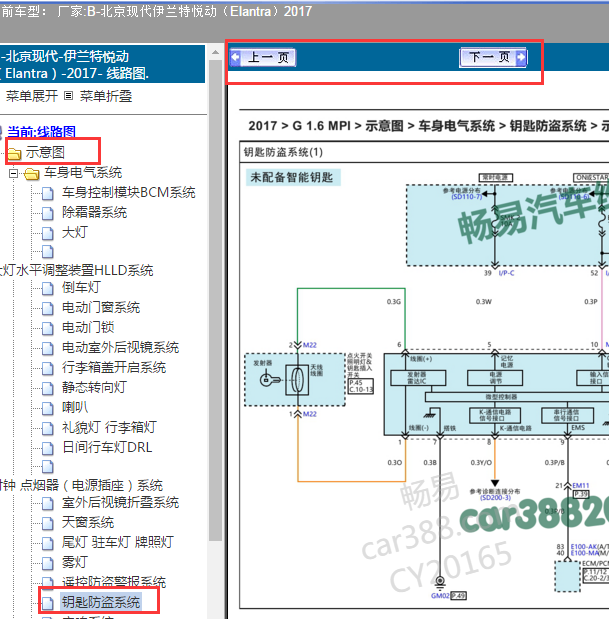The width and height of the screenshot is (609, 619).
Task: Click the M22 connector label at pin 2
Action: pos(310,345)
